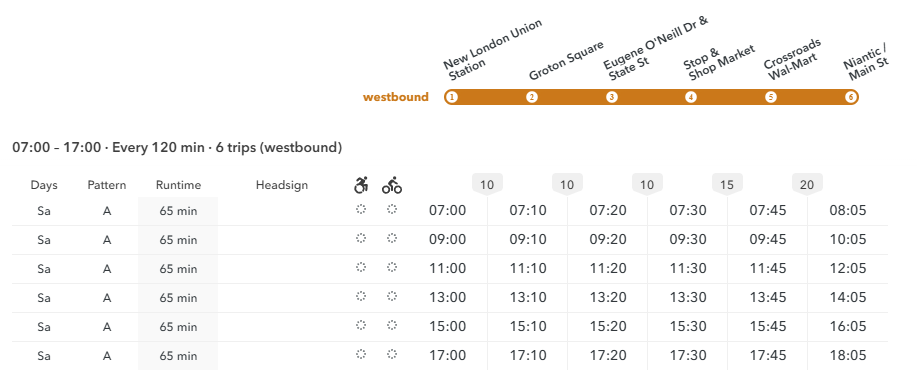The image size is (917, 384).
Task: Click the westbound direction label
Action: [396, 97]
